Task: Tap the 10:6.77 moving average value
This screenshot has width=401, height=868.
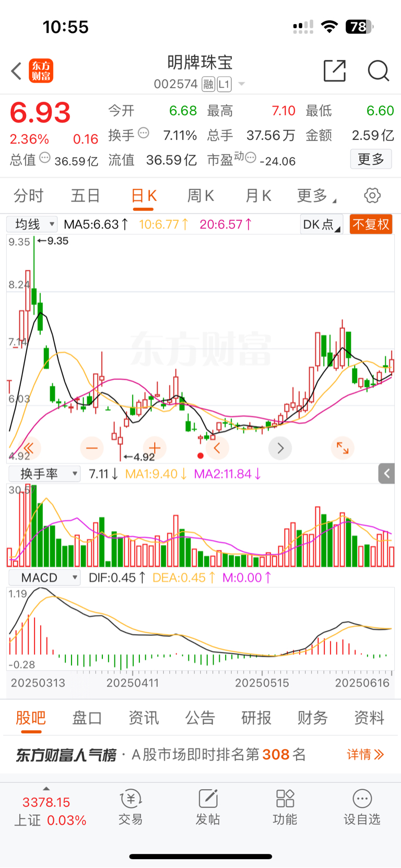Action: tap(164, 224)
